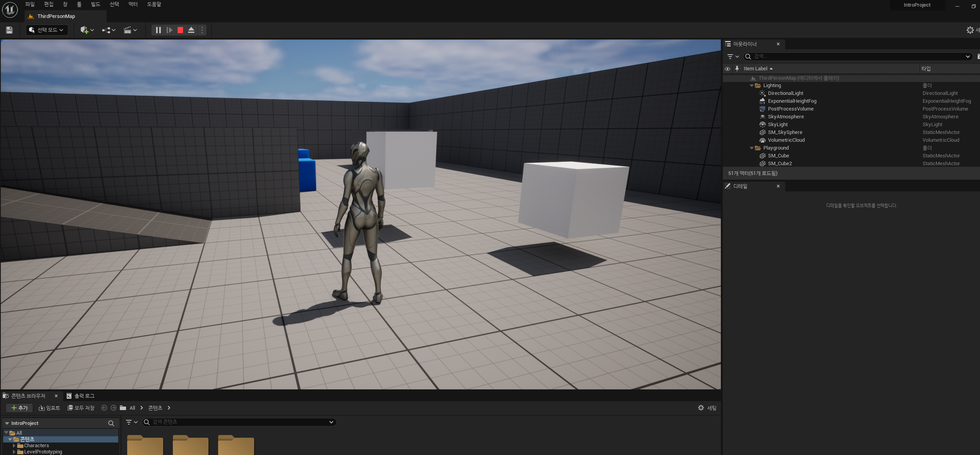Open the selection mode dropdown

click(47, 30)
